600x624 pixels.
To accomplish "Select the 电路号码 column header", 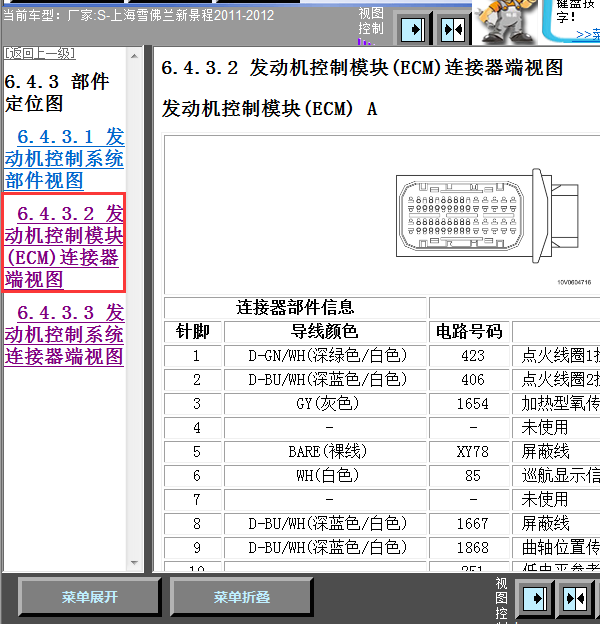I will (469, 332).
